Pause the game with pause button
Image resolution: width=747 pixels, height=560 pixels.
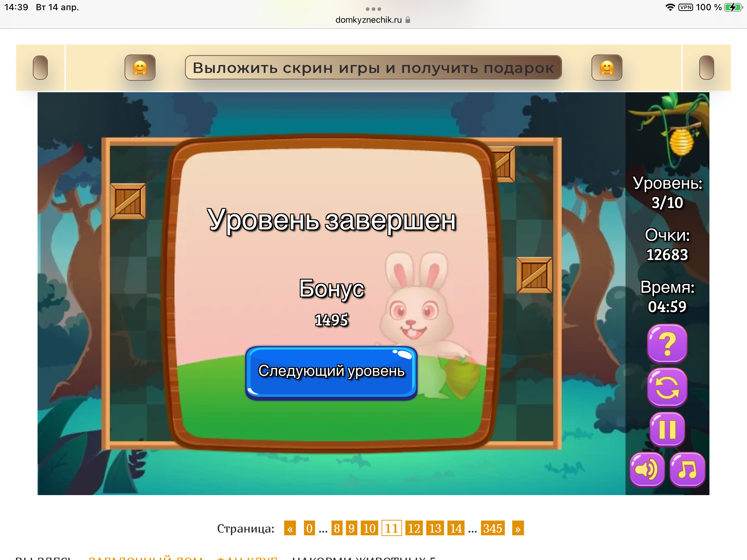click(x=667, y=429)
